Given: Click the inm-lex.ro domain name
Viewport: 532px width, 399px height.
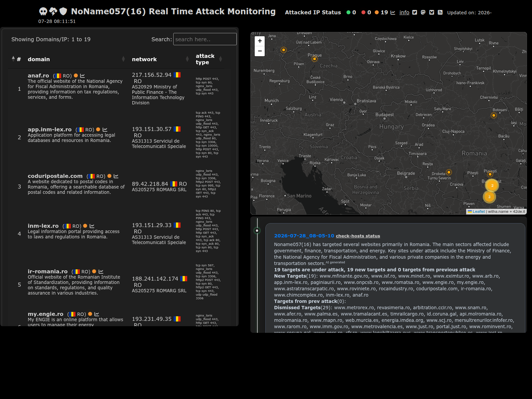Looking at the screenshot, I should point(43,226).
